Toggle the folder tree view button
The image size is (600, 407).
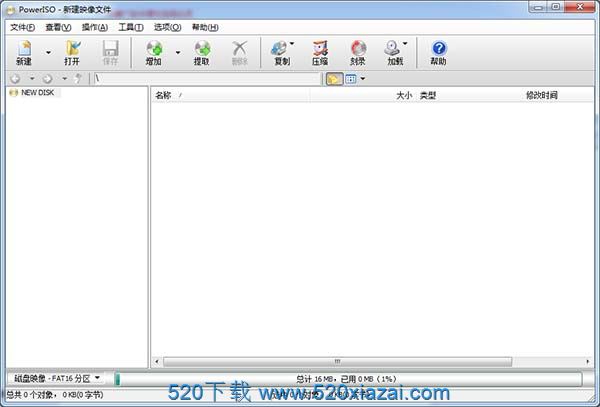pos(334,79)
